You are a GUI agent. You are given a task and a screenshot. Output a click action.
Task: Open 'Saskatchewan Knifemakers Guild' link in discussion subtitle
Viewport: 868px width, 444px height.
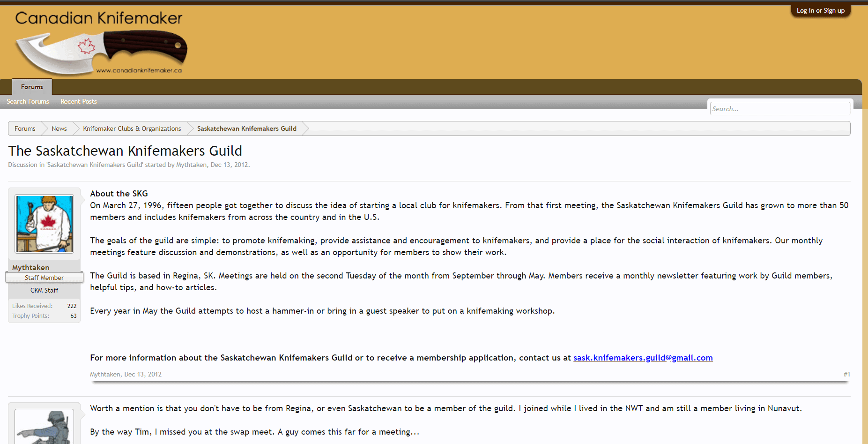pyautogui.click(x=95, y=165)
